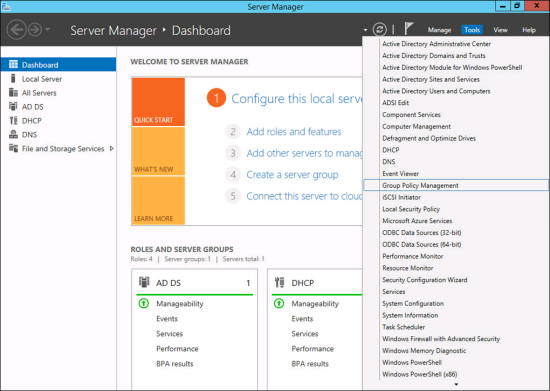Select the WHAT'S NEW orange tile
The height and width of the screenshot is (391, 550).
159,151
